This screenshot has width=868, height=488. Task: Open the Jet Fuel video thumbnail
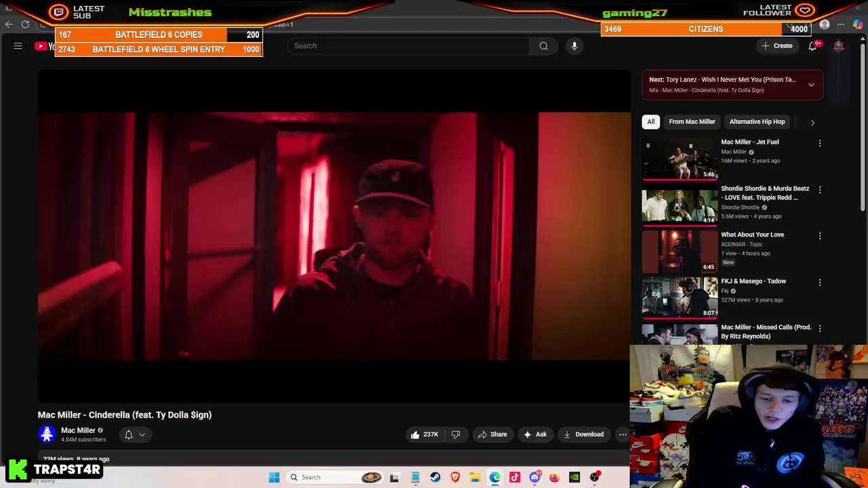click(679, 159)
